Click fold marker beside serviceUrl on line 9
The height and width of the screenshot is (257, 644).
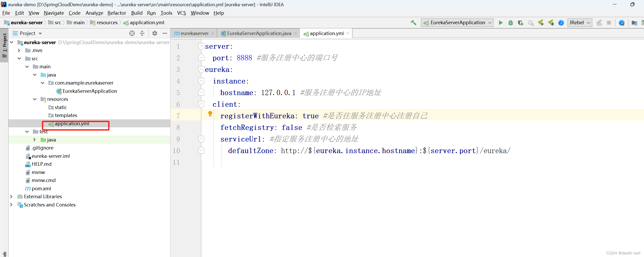click(x=201, y=139)
